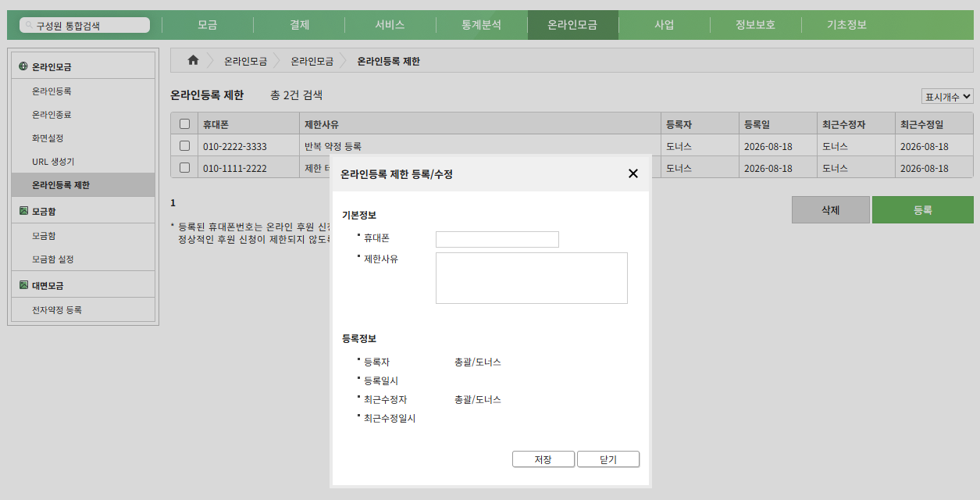Click the 구성원 통합검색 search box
Screen dimensions: 980x500
[85, 26]
